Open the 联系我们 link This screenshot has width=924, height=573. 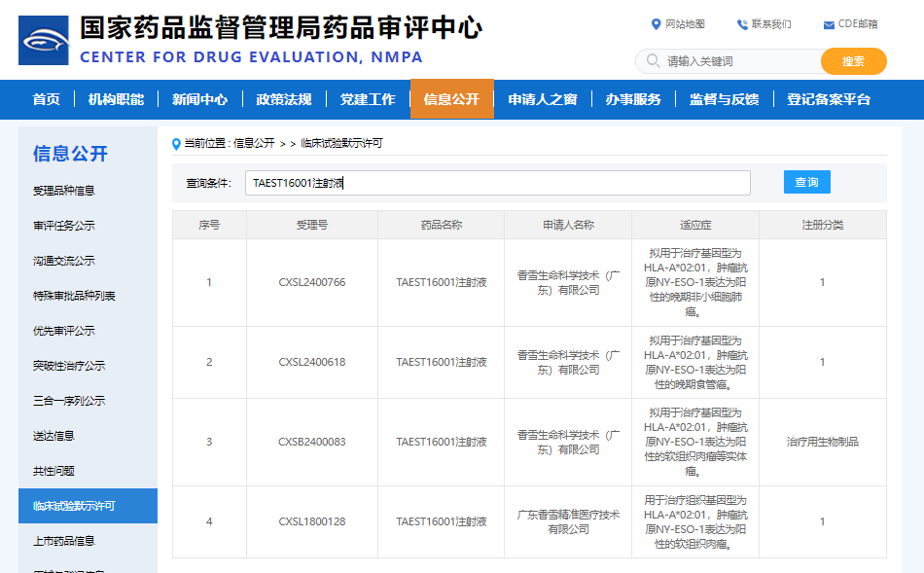pos(771,24)
